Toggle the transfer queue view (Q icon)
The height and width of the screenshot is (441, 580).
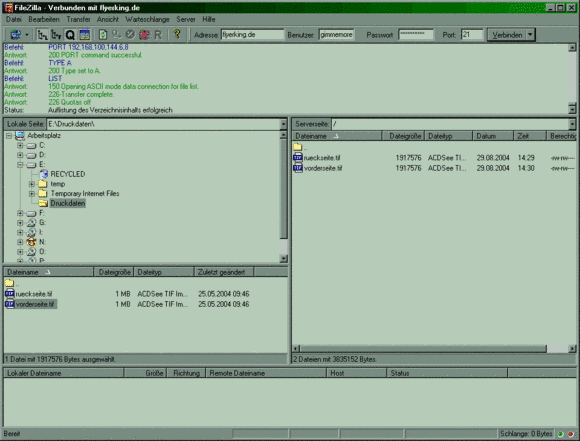(70, 35)
